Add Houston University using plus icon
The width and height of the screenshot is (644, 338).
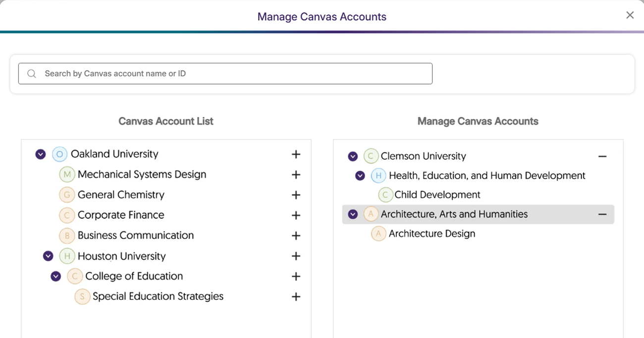296,256
